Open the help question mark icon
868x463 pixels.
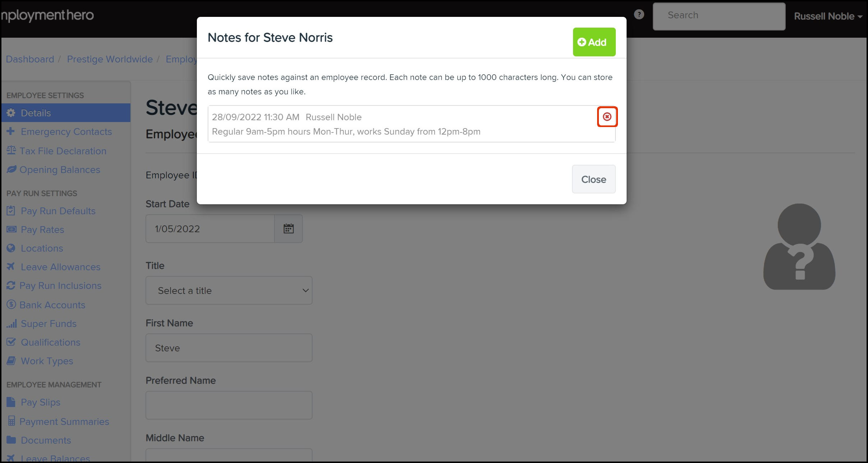[639, 15]
